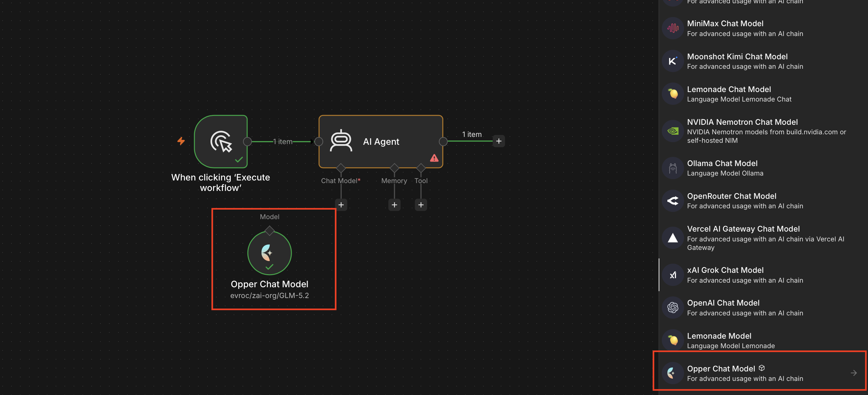This screenshot has height=395, width=868.
Task: Click the AI Agent output connector
Action: tap(443, 142)
